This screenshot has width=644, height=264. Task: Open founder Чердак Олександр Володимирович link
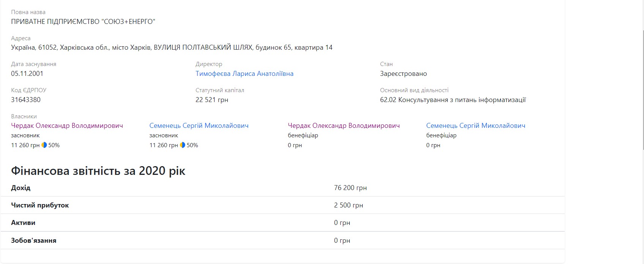tap(67, 126)
